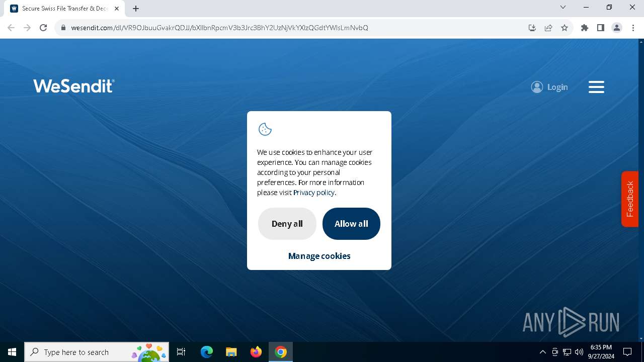Click the WeSendit logo
This screenshot has width=644, height=362.
[74, 86]
